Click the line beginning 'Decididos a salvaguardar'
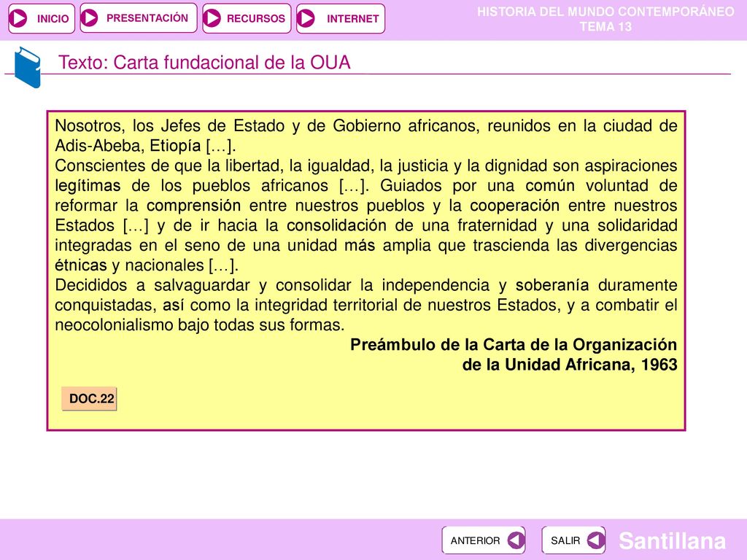Viewport: 747px width, 560px height. (x=366, y=285)
